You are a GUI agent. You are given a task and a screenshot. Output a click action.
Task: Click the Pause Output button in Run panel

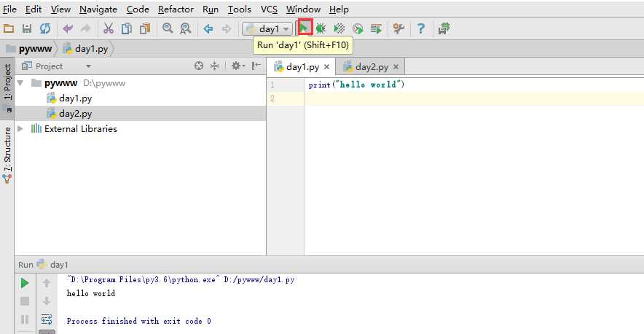point(25,319)
